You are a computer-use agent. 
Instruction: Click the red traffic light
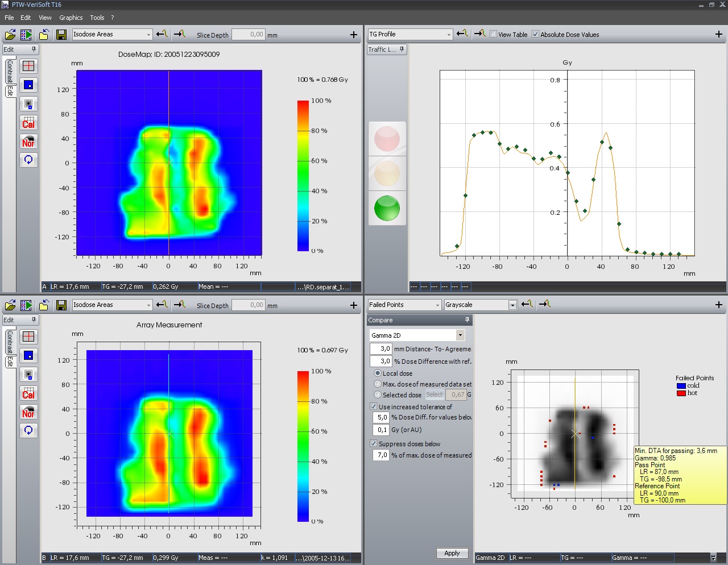387,138
